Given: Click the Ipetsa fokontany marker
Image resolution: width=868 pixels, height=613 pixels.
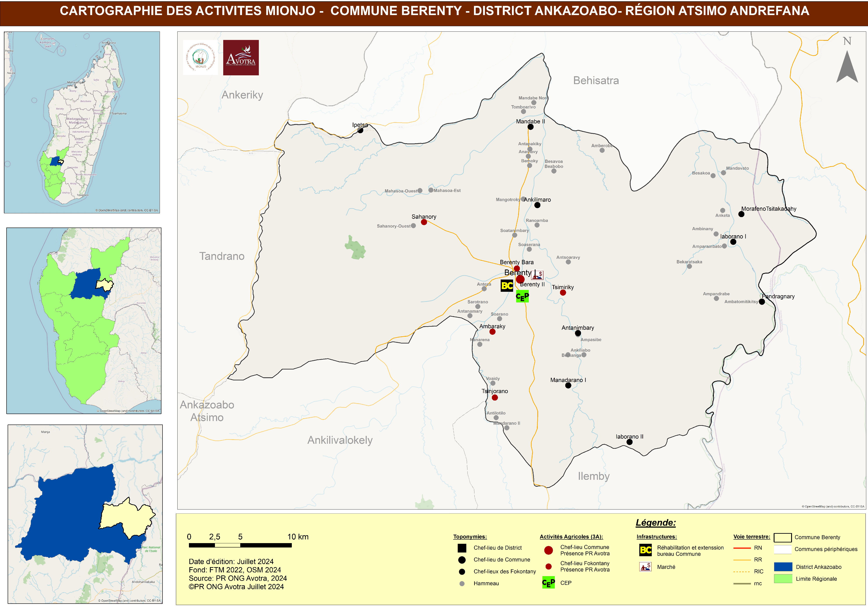Looking at the screenshot, I should pos(360,130).
